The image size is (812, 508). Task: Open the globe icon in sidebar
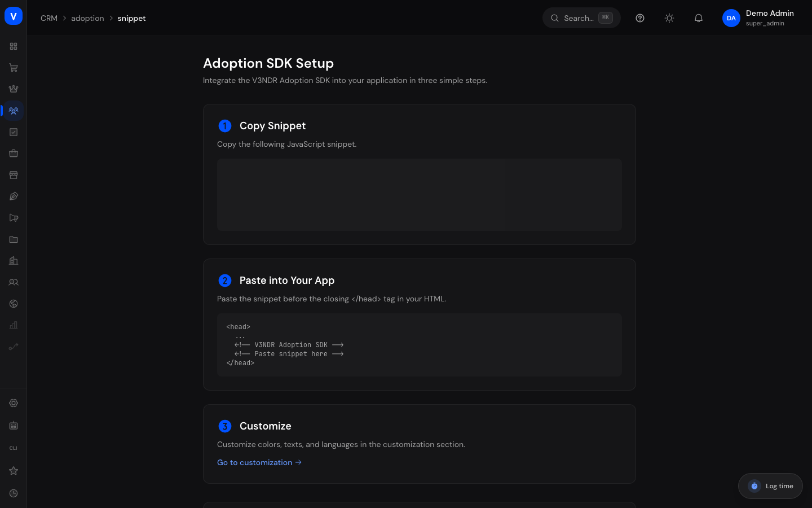pos(14,304)
